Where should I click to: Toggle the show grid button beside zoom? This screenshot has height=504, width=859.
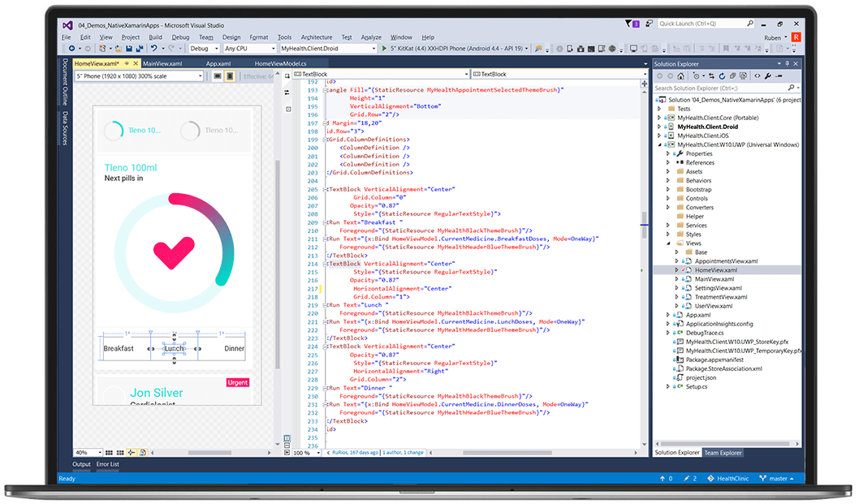click(110, 452)
